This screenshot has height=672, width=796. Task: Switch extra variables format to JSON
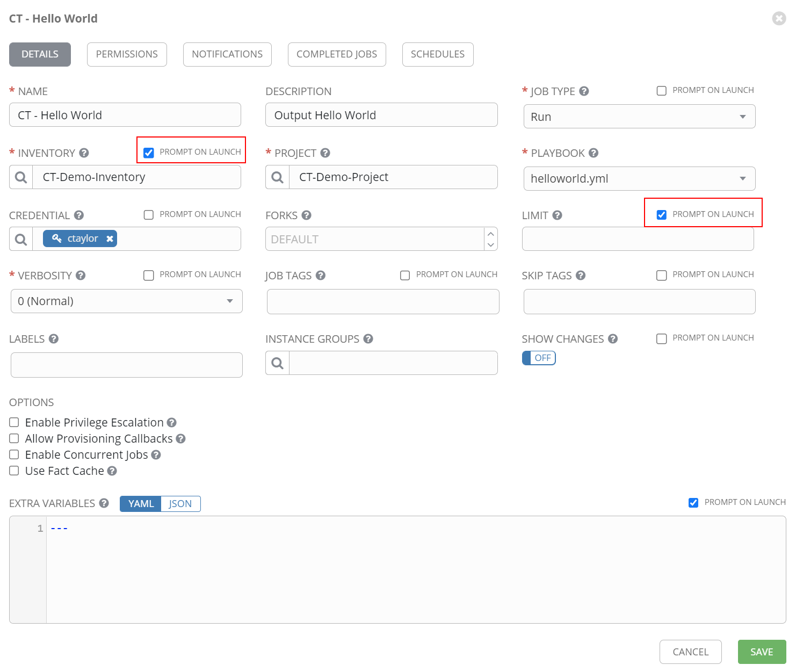click(180, 504)
